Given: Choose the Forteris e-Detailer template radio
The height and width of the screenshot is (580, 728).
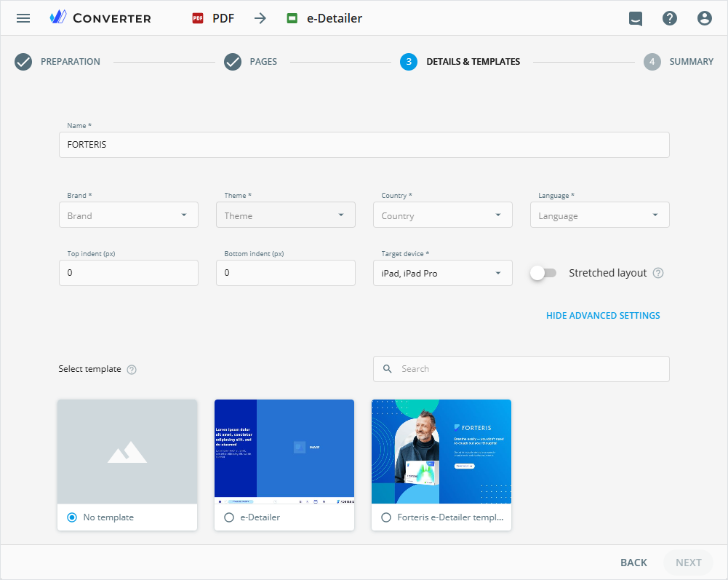Looking at the screenshot, I should pos(386,517).
